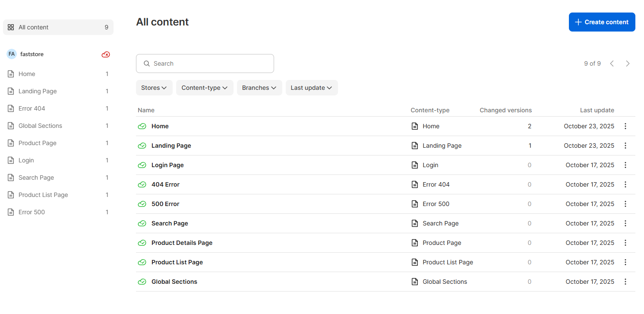Select Global Sections in the sidebar
Screen dimensions: 644x314
(58, 126)
